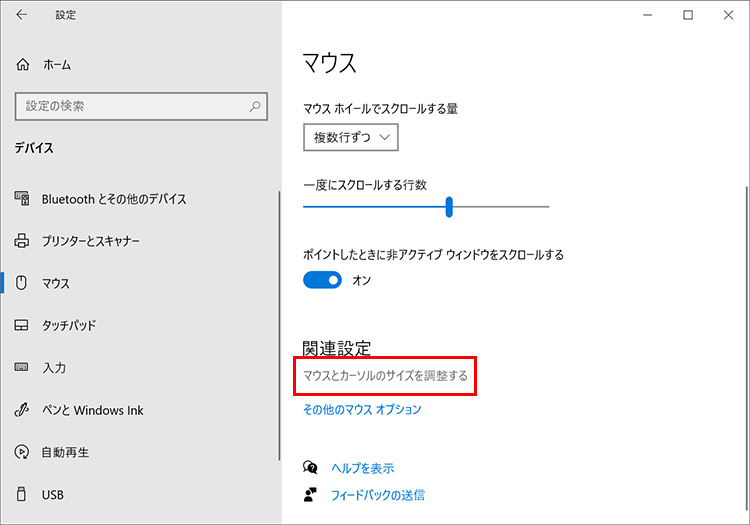
Task: Maximize the settings window
Action: pyautogui.click(x=688, y=15)
